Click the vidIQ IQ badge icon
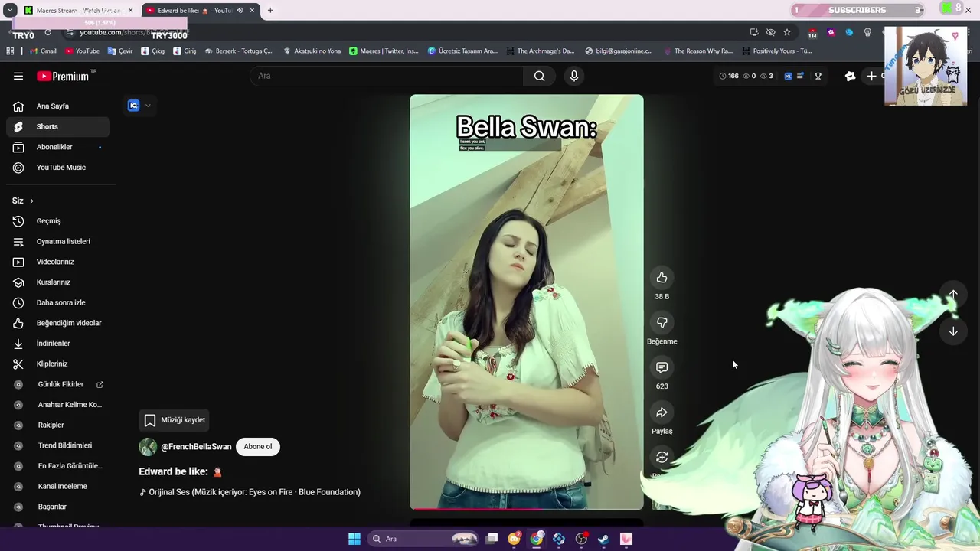The height and width of the screenshot is (551, 980). point(133,106)
